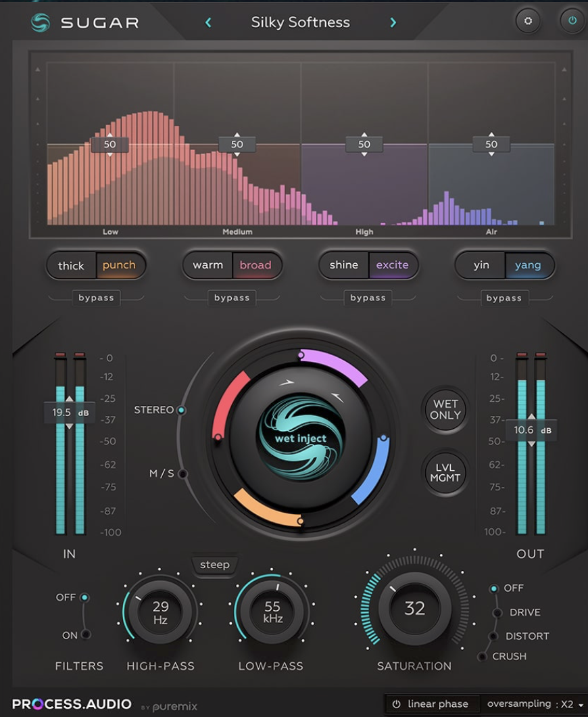
Task: Click the High band 50 level handle
Action: [364, 145]
